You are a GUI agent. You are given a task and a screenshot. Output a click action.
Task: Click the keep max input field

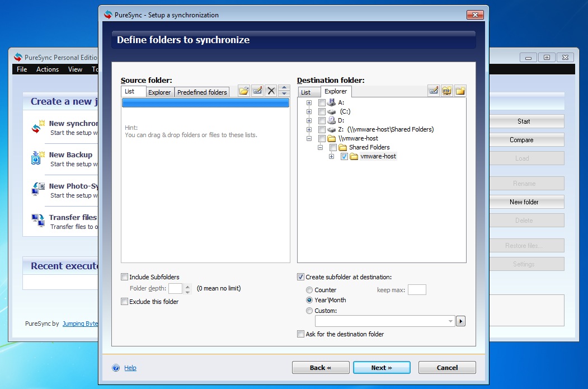(417, 290)
